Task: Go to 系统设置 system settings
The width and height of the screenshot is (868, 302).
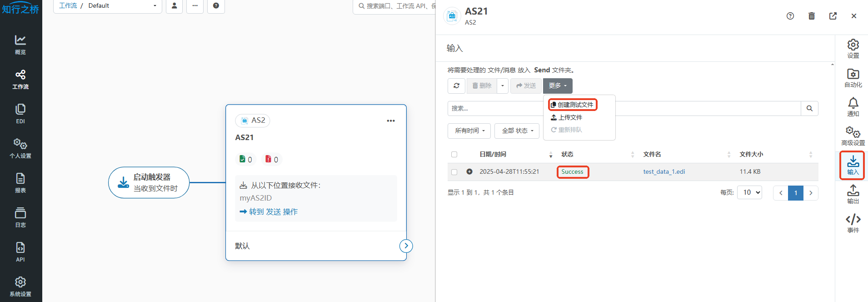Action: point(20,287)
